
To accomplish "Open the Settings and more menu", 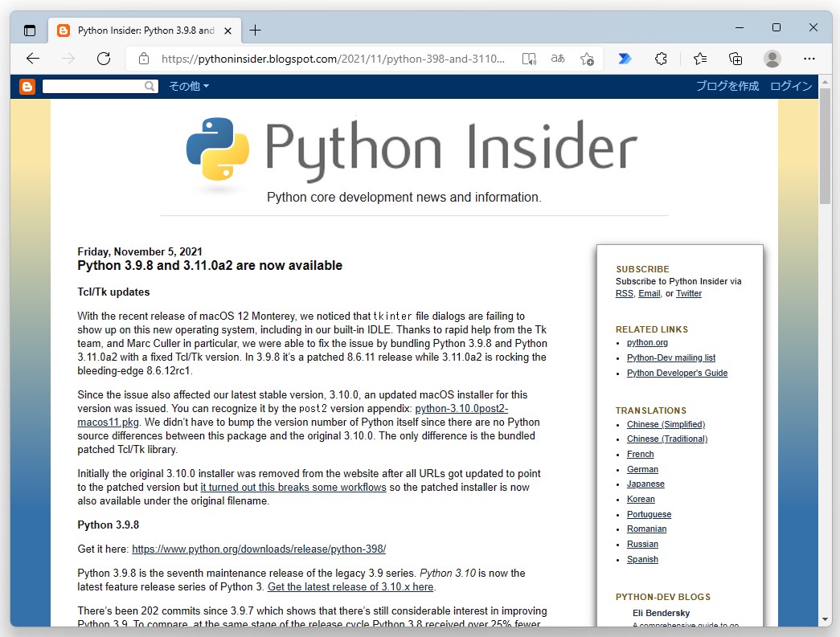I will coord(809,58).
